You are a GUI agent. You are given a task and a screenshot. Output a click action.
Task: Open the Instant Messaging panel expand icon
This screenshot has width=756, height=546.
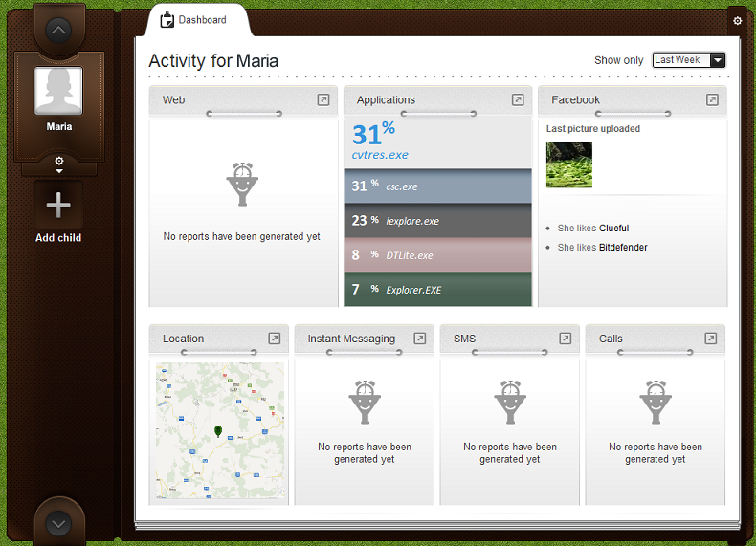click(419, 339)
